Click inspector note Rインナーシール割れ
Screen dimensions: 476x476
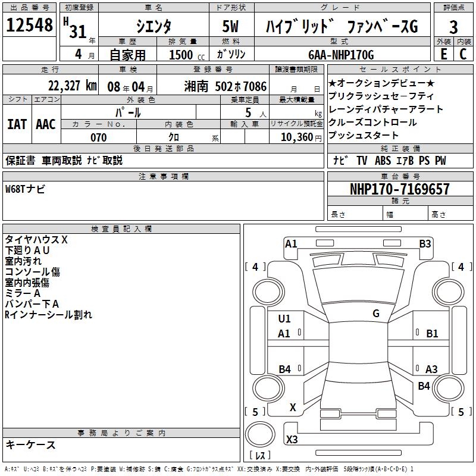pyautogui.click(x=48, y=315)
